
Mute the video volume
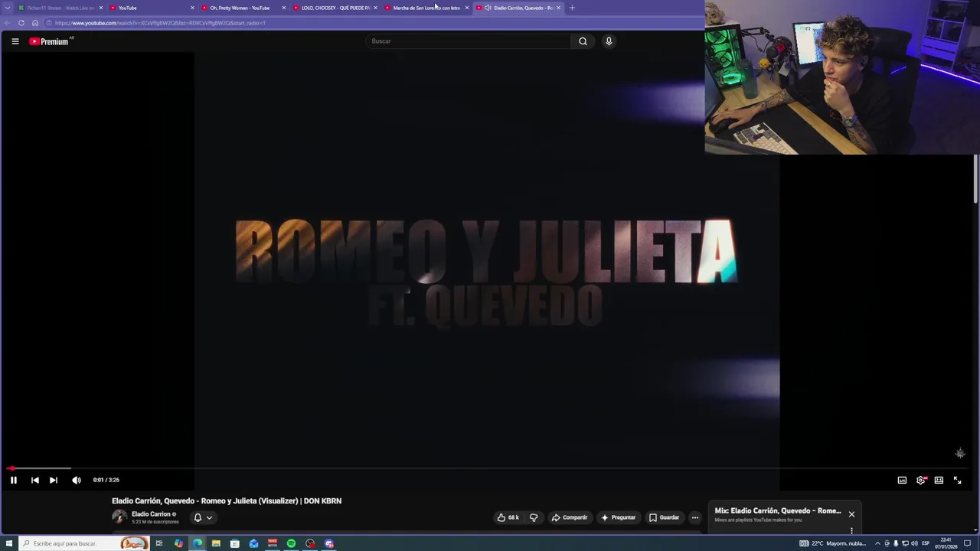pyautogui.click(x=77, y=480)
